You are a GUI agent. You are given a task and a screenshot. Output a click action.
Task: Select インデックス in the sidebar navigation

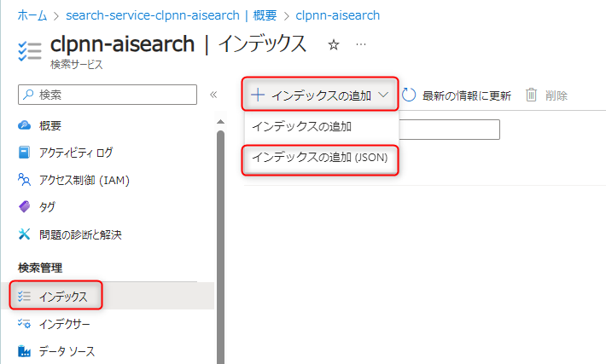coord(62,297)
